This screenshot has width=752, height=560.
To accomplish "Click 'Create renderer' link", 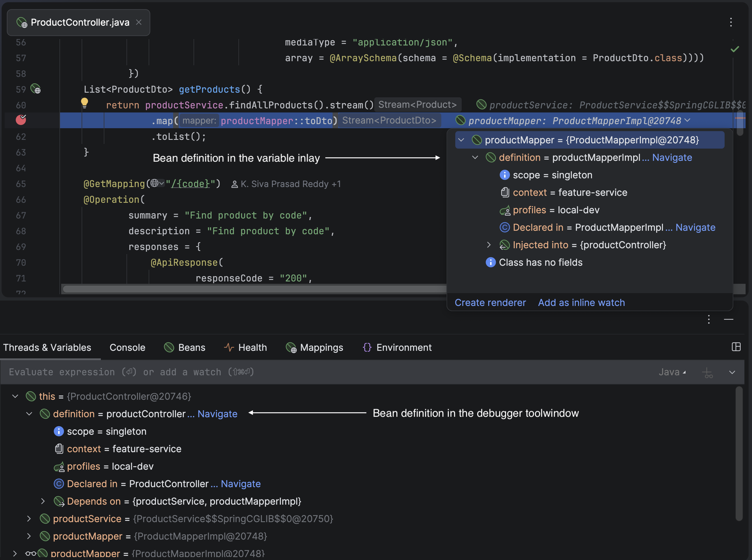I will (x=490, y=302).
